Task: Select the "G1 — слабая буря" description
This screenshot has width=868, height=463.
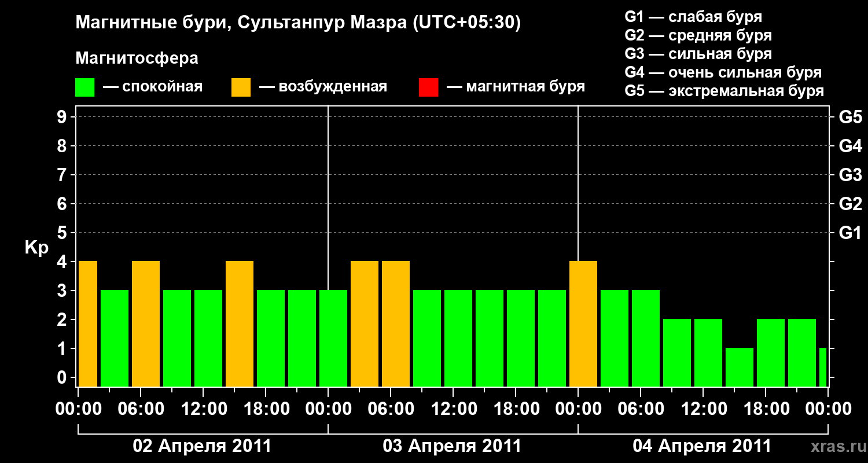Action: [x=693, y=17]
